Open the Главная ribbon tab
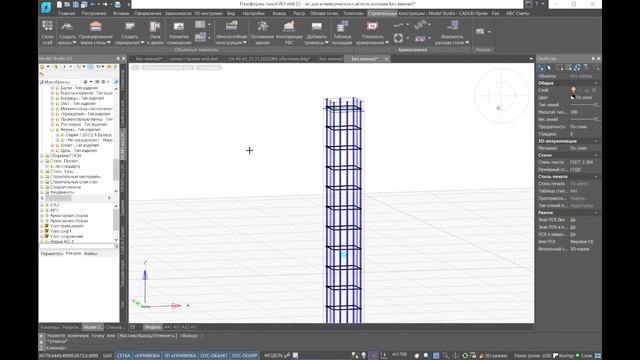The image size is (640, 360). 67,13
